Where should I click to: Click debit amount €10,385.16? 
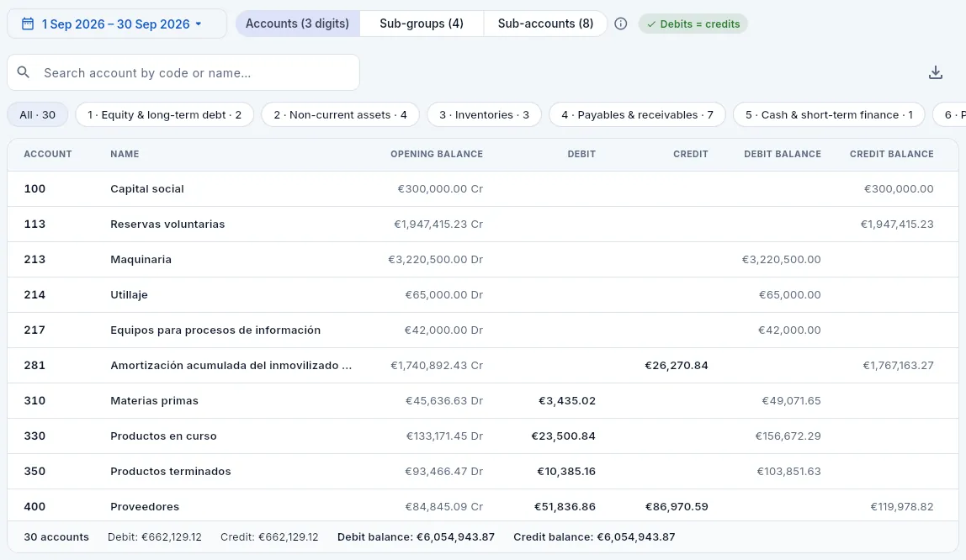coord(566,472)
